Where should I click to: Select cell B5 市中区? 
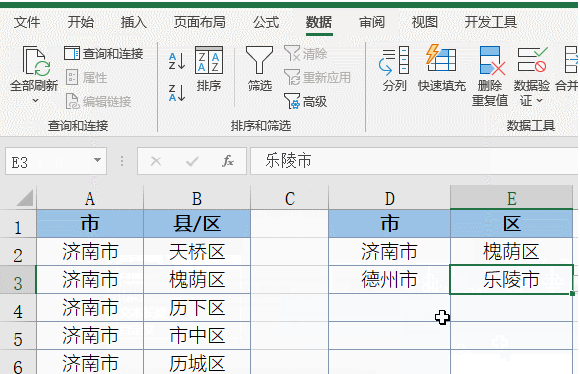pyautogui.click(x=197, y=336)
